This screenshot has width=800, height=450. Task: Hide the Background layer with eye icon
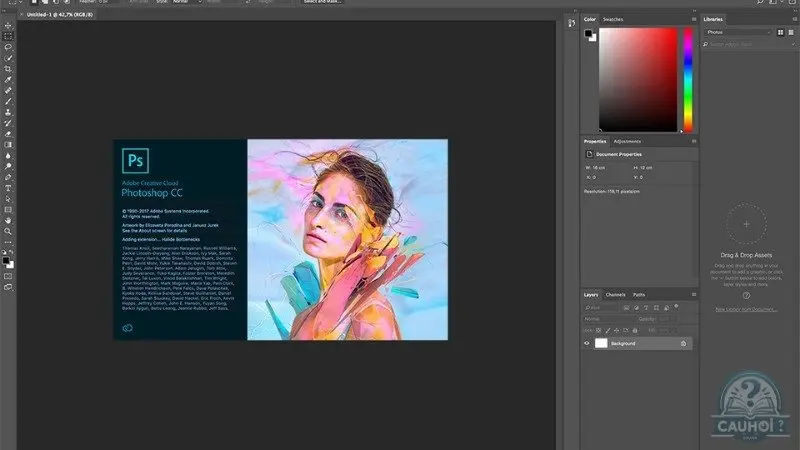pyautogui.click(x=587, y=343)
